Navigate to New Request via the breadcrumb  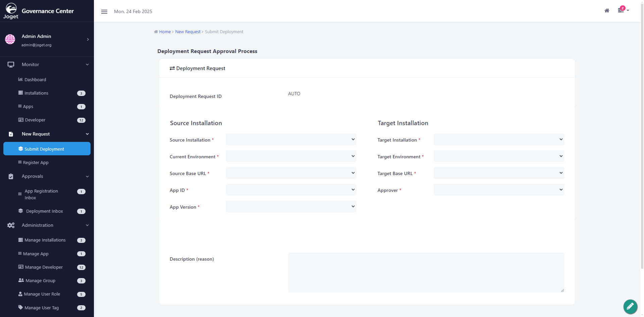(187, 32)
